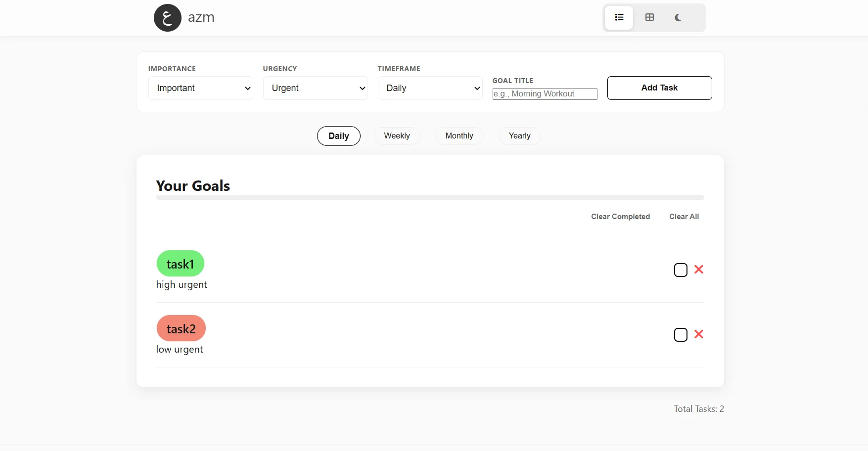
Task: Click Clear Completed
Action: coord(620,217)
